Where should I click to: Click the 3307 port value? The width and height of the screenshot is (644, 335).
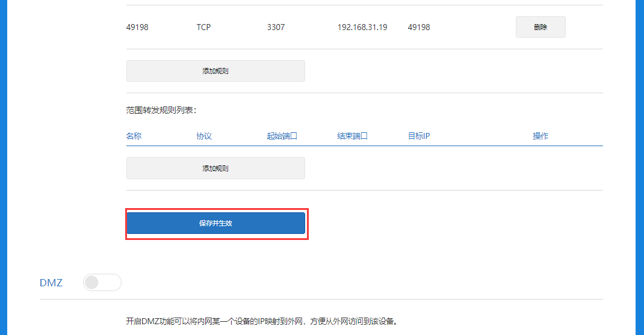pos(276,27)
